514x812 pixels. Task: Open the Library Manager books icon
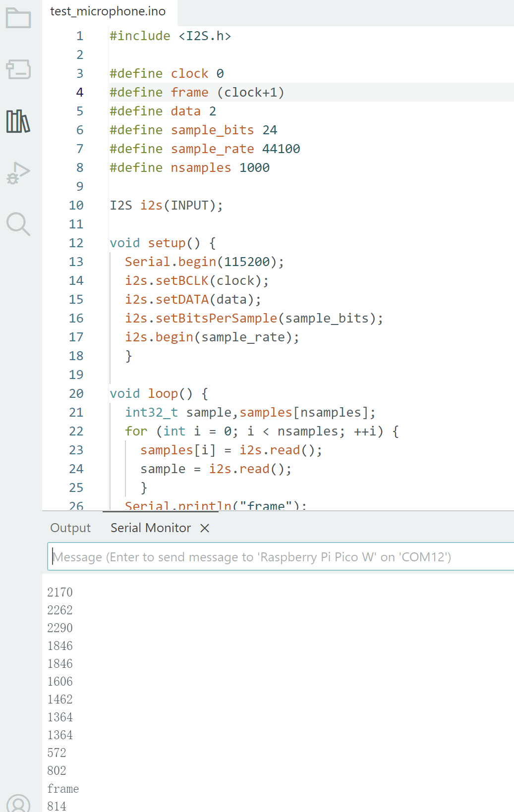(x=18, y=121)
